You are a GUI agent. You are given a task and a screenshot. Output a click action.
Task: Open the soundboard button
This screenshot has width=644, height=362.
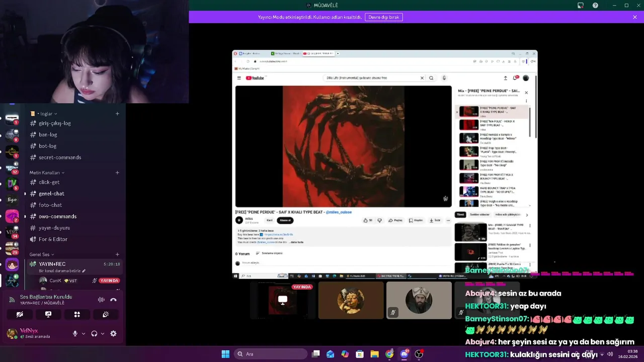[x=106, y=314]
